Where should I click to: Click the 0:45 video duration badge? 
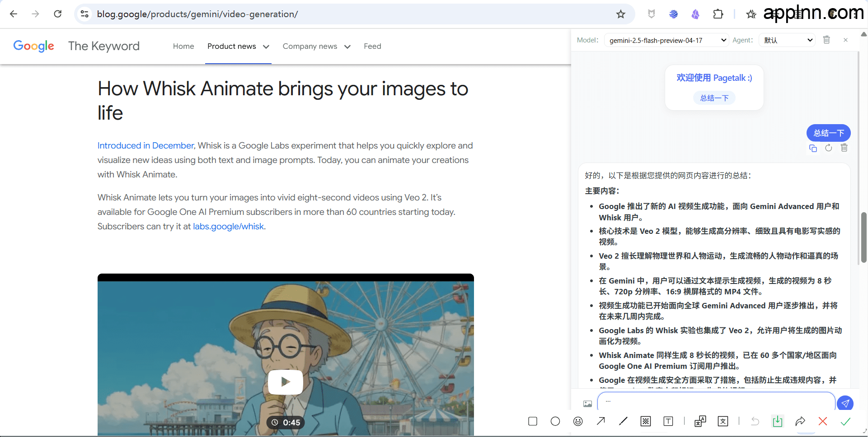pos(286,423)
